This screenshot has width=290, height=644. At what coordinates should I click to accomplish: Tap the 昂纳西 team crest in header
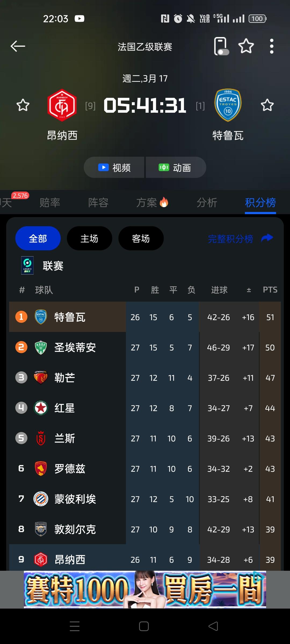(62, 105)
